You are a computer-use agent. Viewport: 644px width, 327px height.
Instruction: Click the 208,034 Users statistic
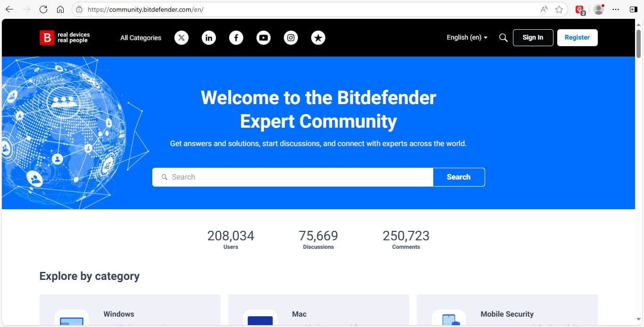(231, 239)
